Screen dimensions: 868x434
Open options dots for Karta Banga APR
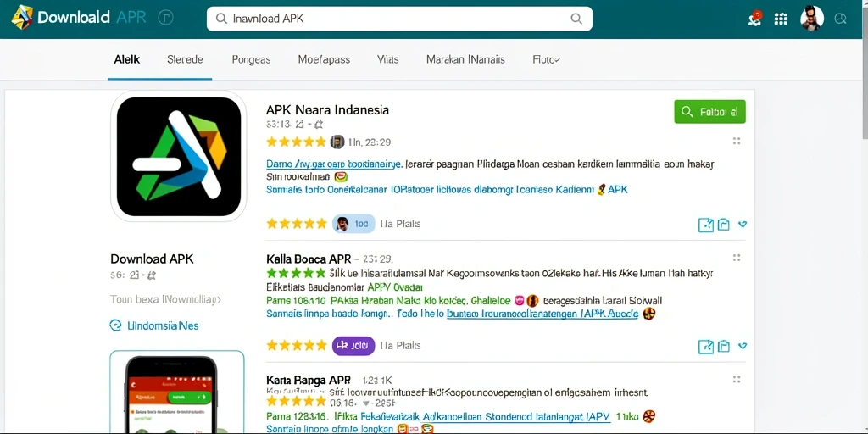pos(737,379)
